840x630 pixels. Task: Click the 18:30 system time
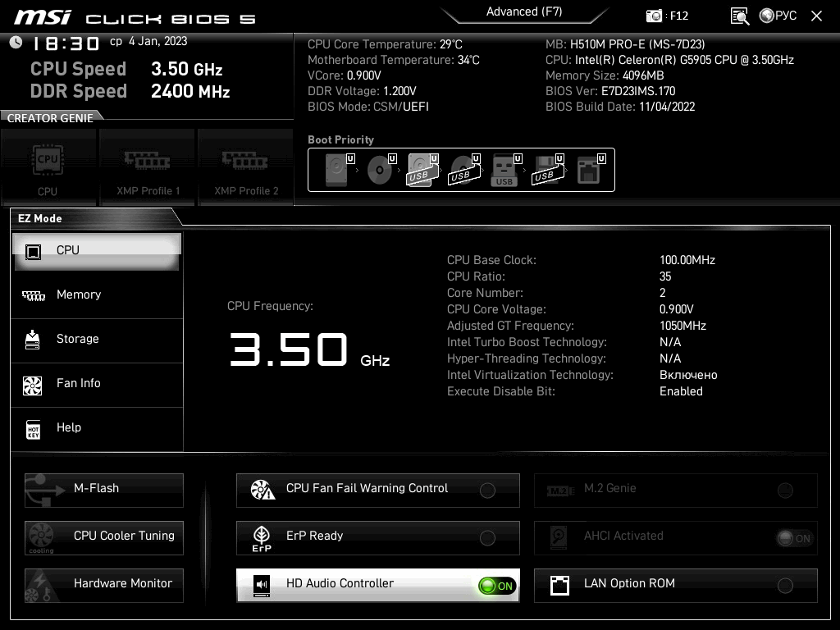(66, 43)
